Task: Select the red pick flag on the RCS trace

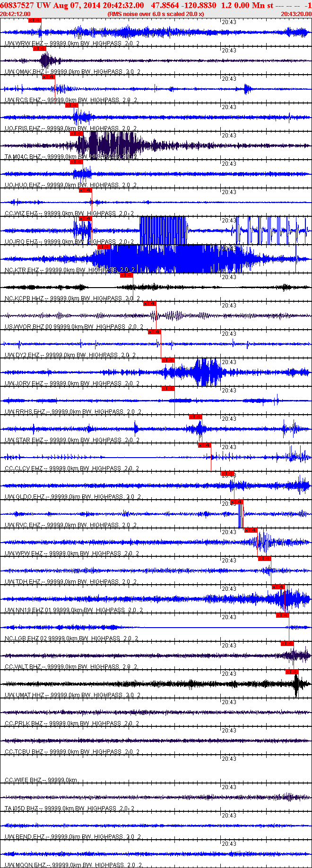Action: point(49,77)
